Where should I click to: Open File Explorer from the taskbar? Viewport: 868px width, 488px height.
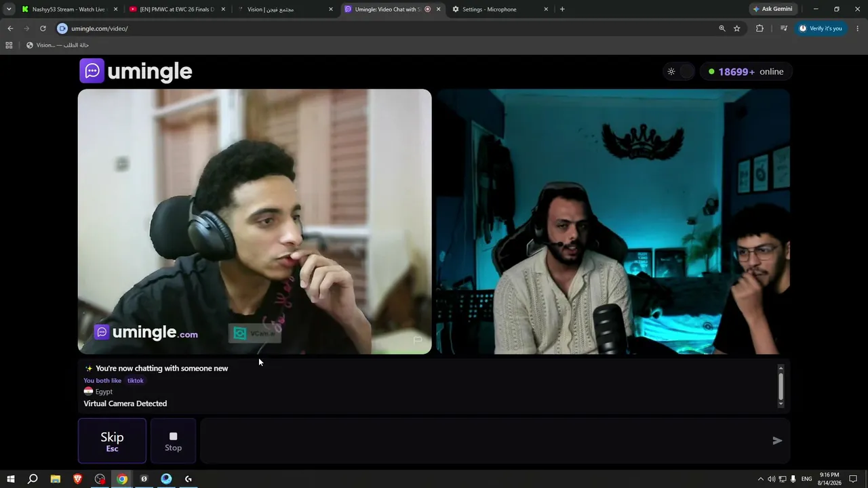pos(56,479)
